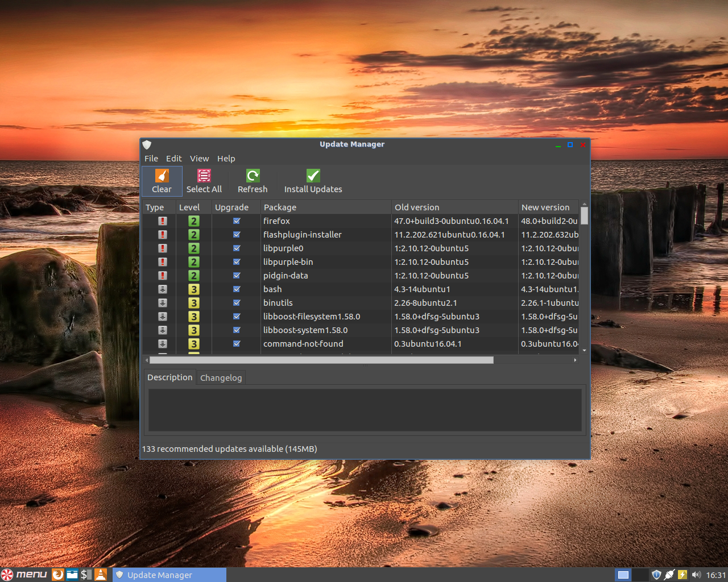Image resolution: width=728 pixels, height=582 pixels.
Task: Switch to the Changelog tab
Action: tap(221, 378)
